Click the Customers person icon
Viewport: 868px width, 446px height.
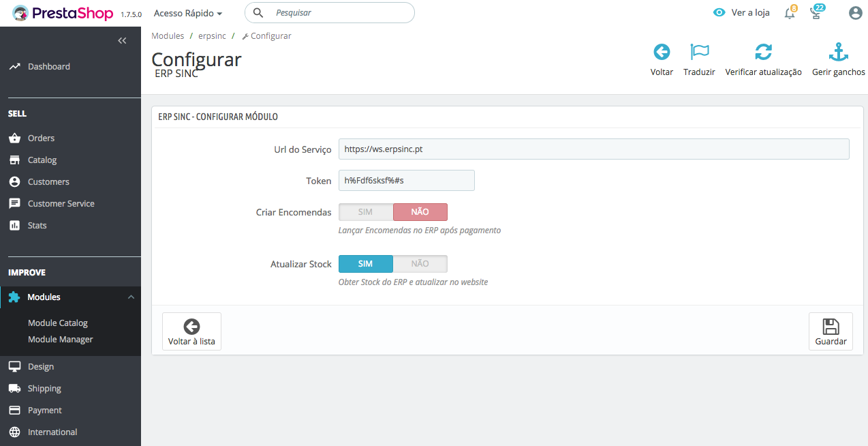tap(14, 181)
